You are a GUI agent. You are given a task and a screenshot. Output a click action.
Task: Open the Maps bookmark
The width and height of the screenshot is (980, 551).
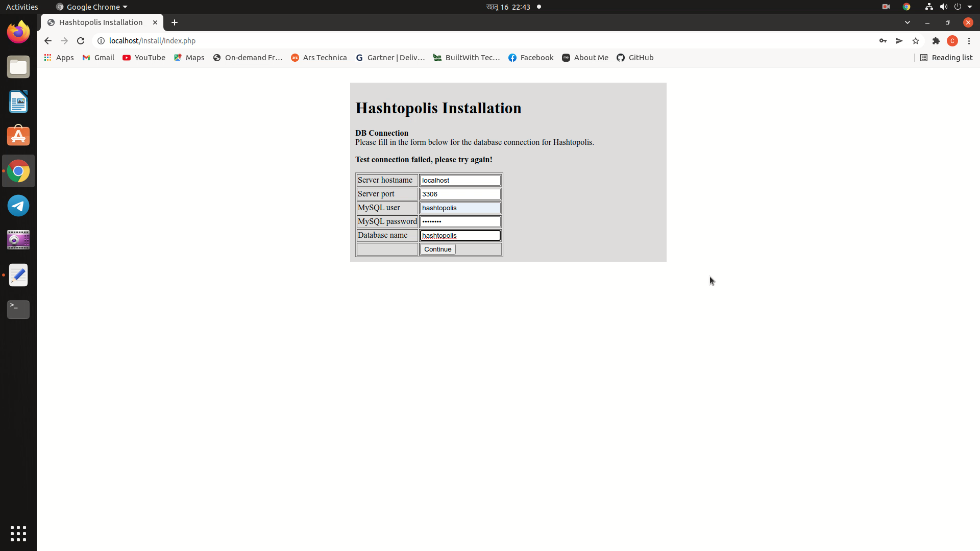[189, 58]
